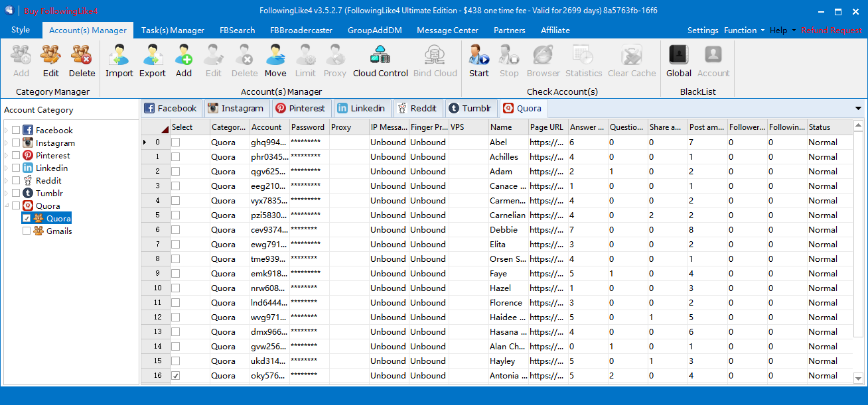Select the Facebook platform tab
868x405 pixels.
[x=171, y=108]
